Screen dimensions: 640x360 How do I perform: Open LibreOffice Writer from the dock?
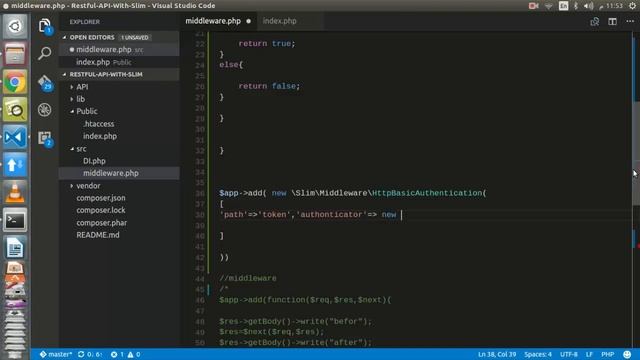[x=15, y=248]
